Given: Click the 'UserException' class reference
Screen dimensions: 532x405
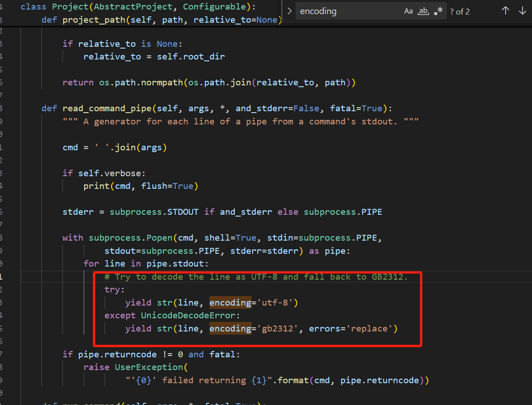Looking at the screenshot, I should (x=149, y=367).
